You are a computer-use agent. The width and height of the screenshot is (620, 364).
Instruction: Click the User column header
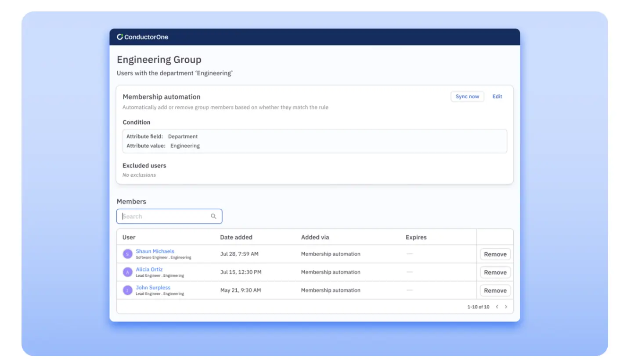(129, 237)
